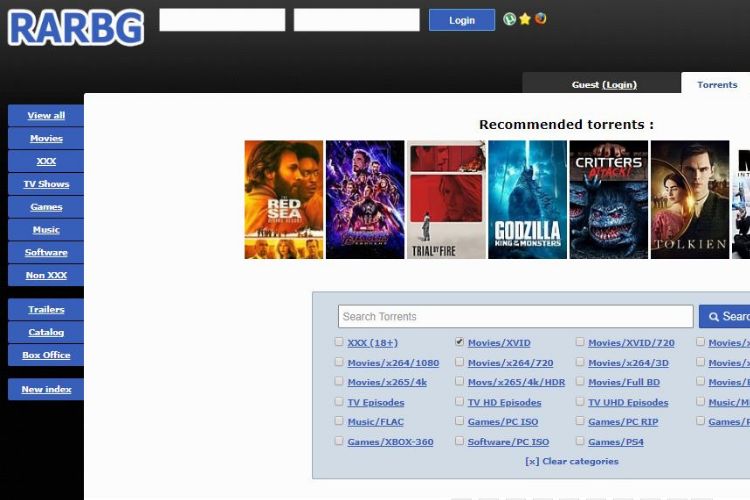Open Software in sidebar
Screen dimensions: 750x500
coord(46,252)
